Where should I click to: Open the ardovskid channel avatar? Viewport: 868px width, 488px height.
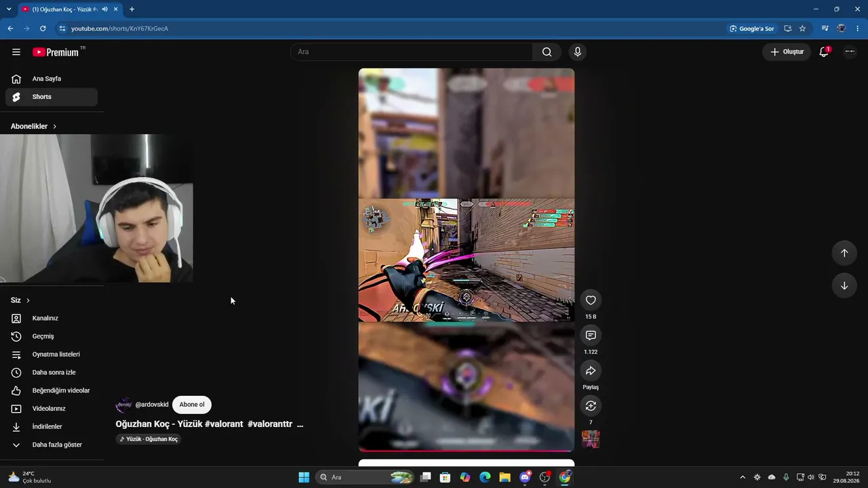[123, 405]
